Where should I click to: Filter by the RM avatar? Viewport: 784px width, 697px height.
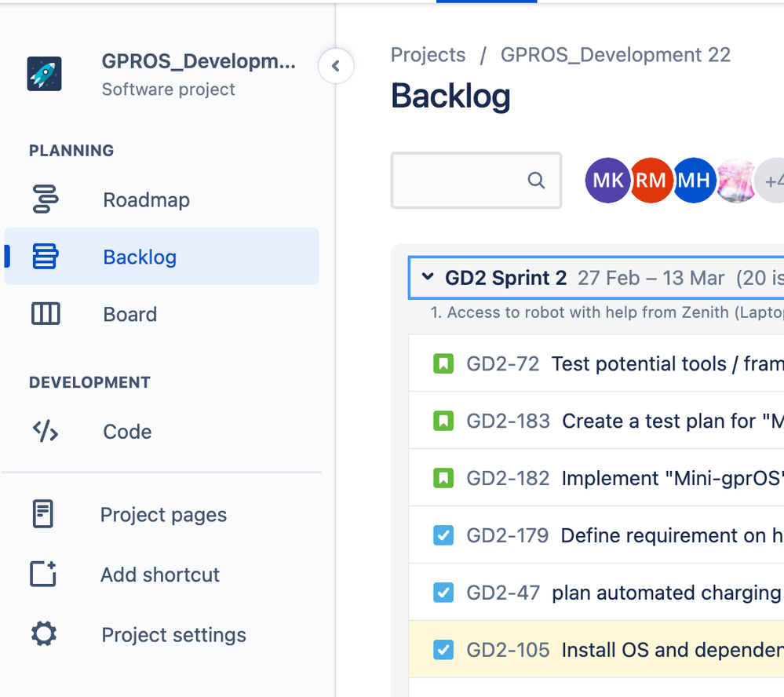click(x=651, y=180)
